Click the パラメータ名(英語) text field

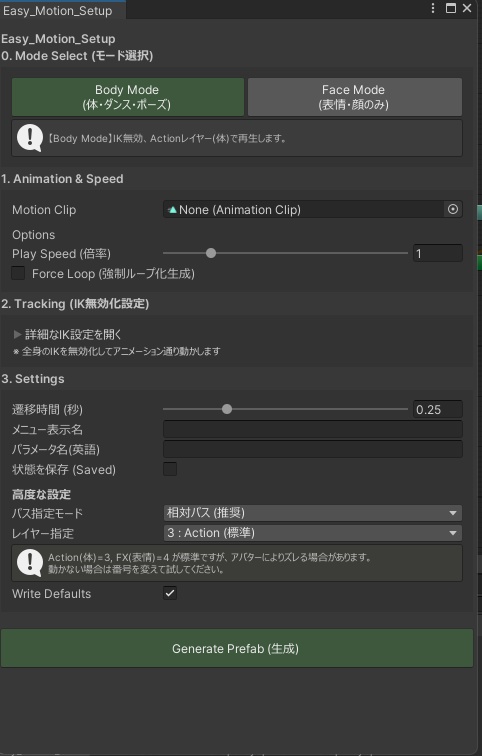coord(313,449)
